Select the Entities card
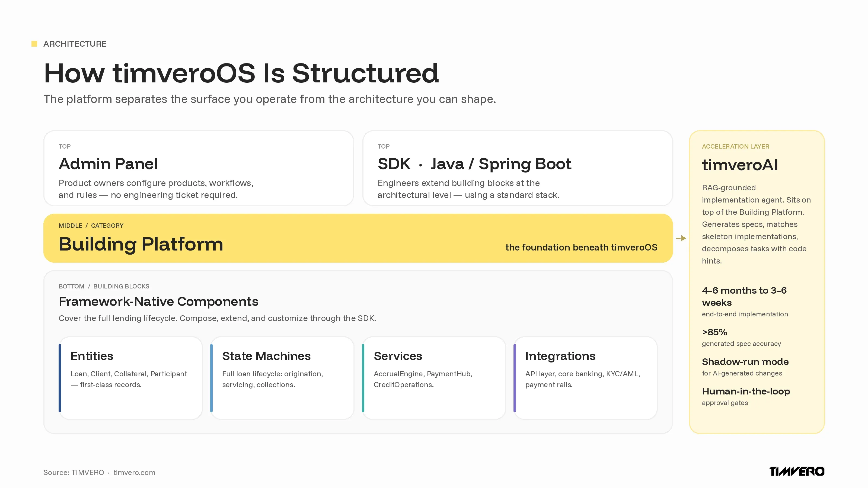This screenshot has height=488, width=868. tap(130, 378)
